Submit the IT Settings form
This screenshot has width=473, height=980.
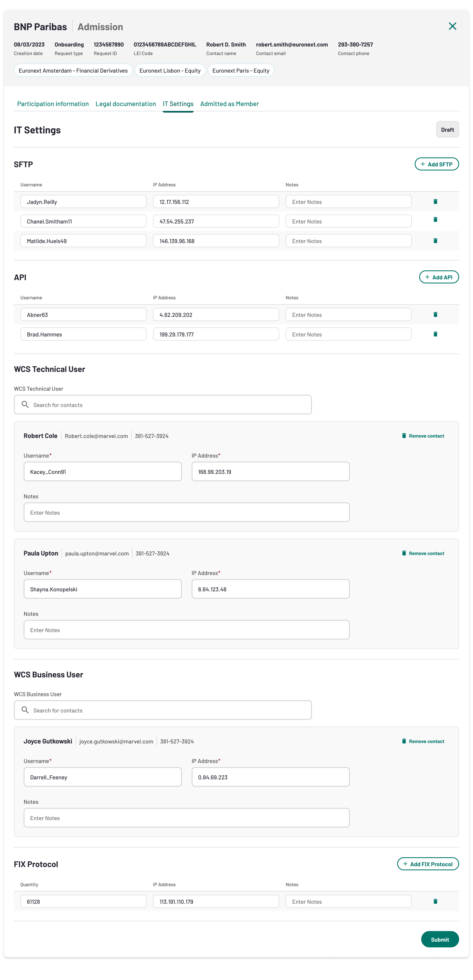(440, 939)
